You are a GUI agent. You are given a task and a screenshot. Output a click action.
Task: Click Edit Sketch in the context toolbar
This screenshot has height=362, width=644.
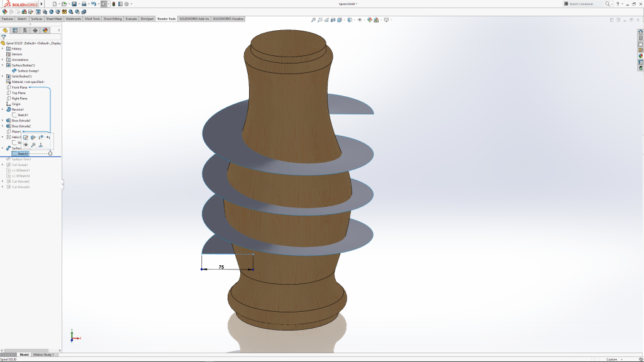26,137
